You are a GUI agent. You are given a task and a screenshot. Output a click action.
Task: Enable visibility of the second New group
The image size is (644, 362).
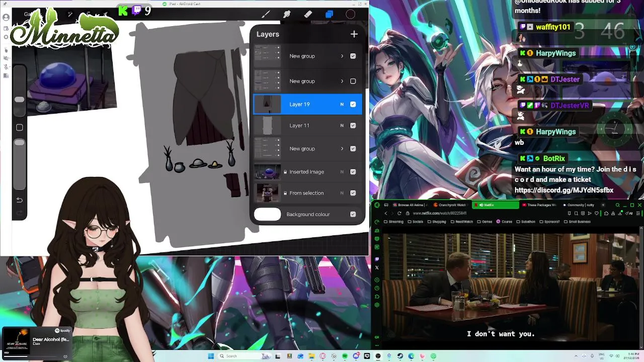coord(353,81)
